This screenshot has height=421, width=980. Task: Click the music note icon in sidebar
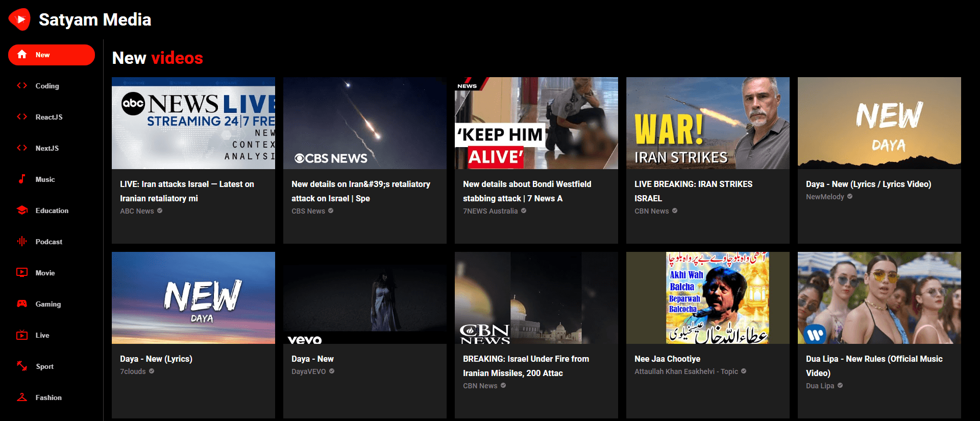click(22, 179)
